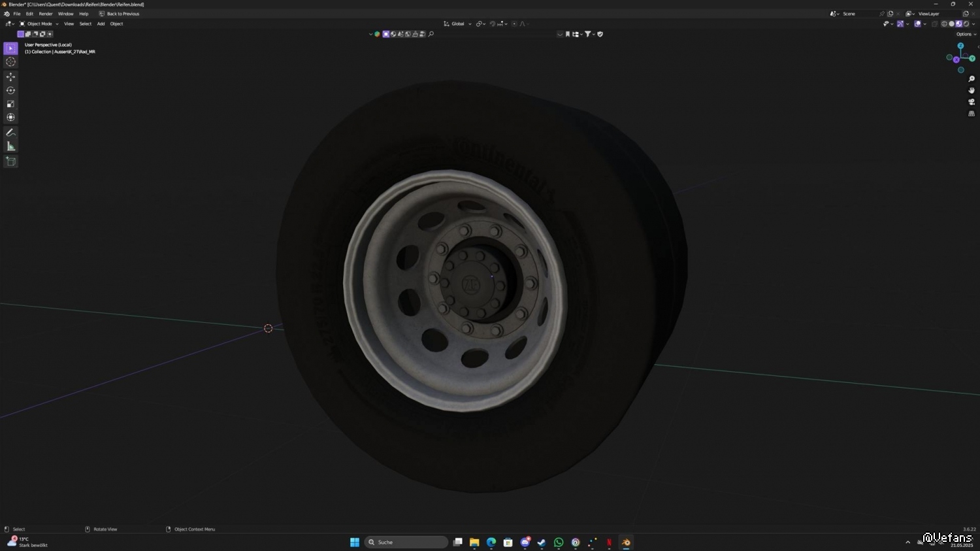
Task: Toggle the show gizmo button
Action: point(900,24)
